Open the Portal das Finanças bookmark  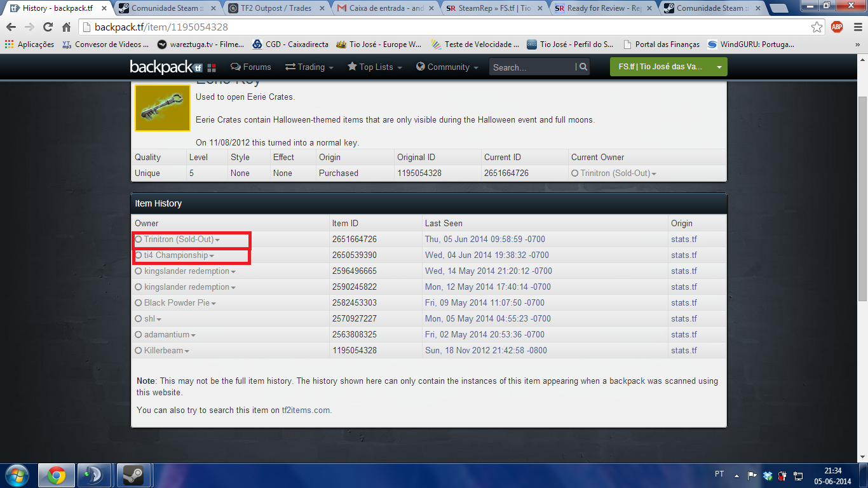[661, 44]
